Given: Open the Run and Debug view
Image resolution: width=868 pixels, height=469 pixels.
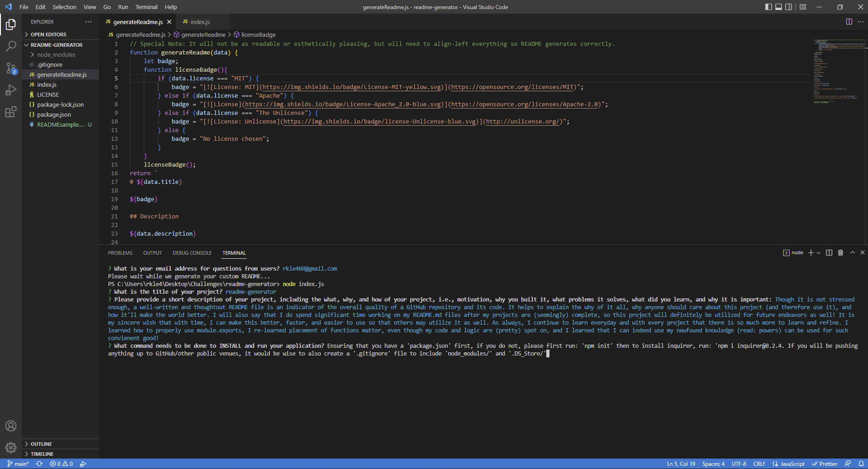Looking at the screenshot, I should click(11, 90).
